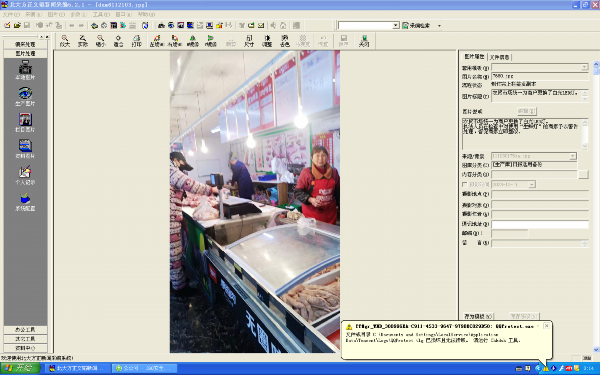
Task: Open the File (文件) menu
Action: click(11, 15)
